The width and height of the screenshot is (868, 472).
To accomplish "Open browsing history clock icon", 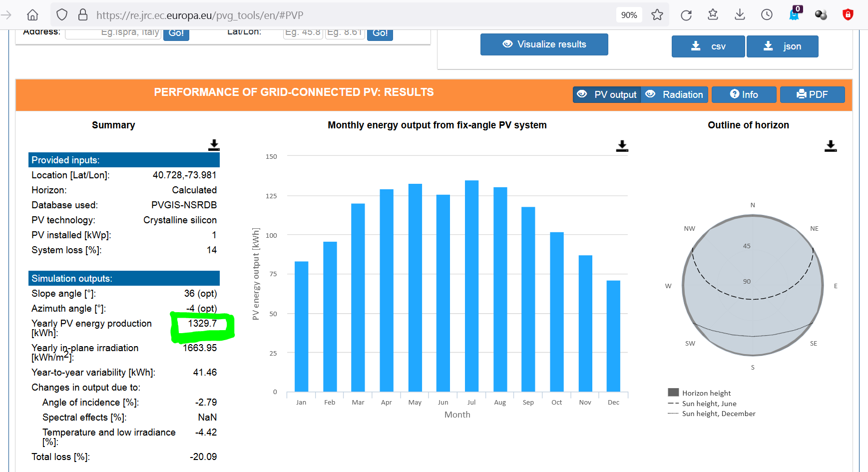I will [767, 15].
